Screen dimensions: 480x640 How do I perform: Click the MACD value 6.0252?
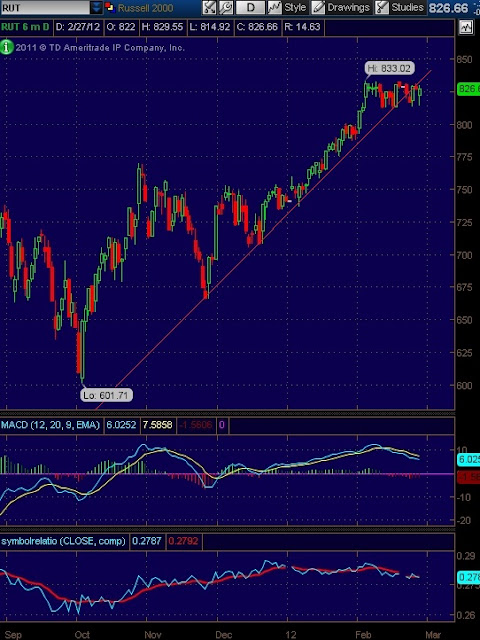(120, 425)
